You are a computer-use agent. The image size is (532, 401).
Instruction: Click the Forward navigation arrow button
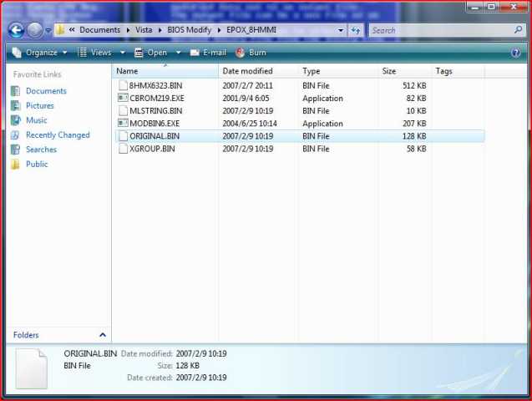coord(34,31)
